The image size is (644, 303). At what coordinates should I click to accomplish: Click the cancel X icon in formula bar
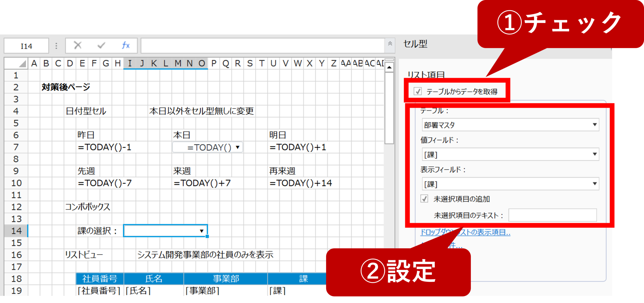[77, 46]
